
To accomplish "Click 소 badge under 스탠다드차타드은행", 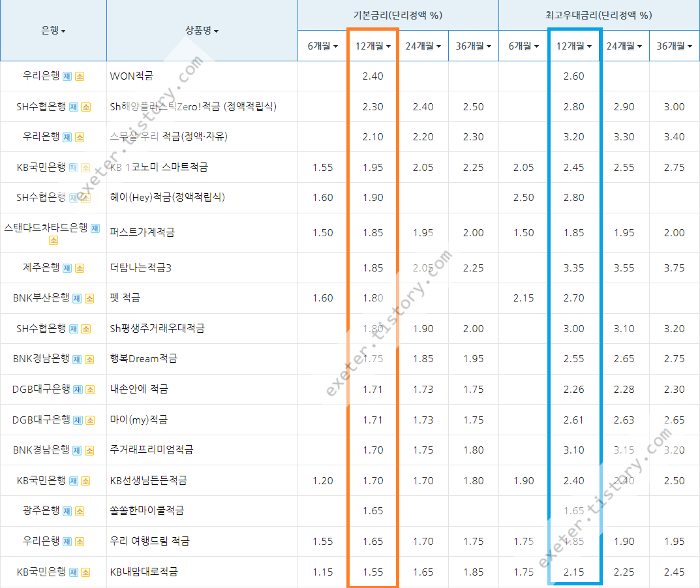I will click(53, 240).
